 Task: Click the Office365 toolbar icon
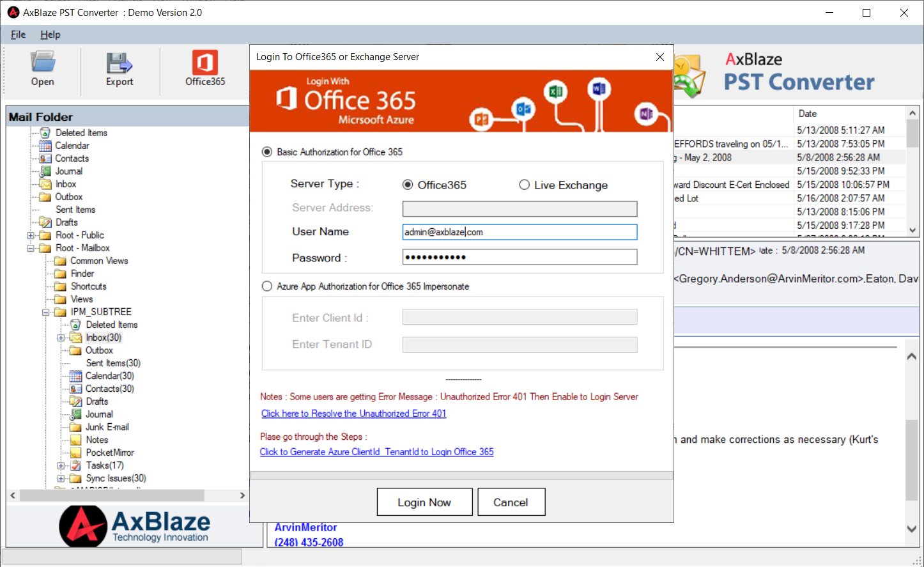pos(205,68)
